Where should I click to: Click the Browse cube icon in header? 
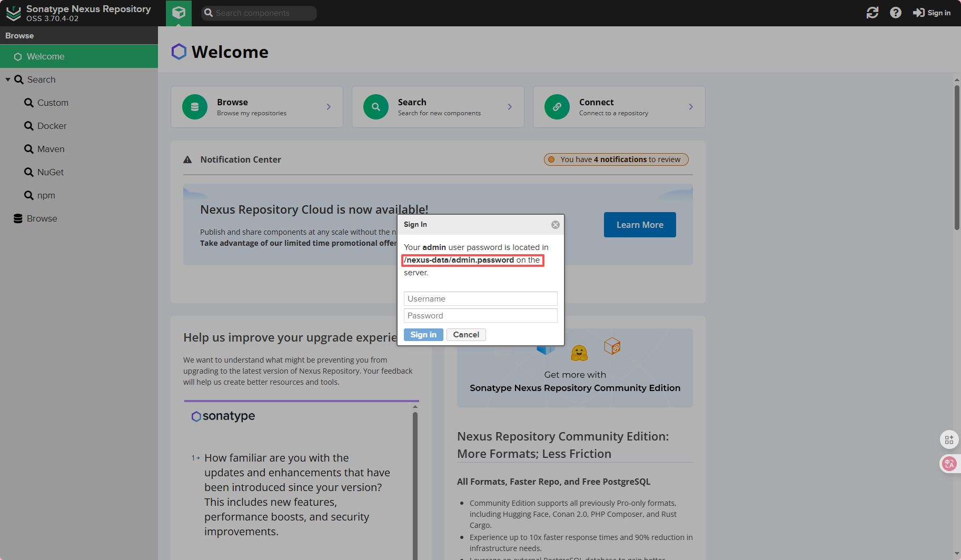[179, 13]
